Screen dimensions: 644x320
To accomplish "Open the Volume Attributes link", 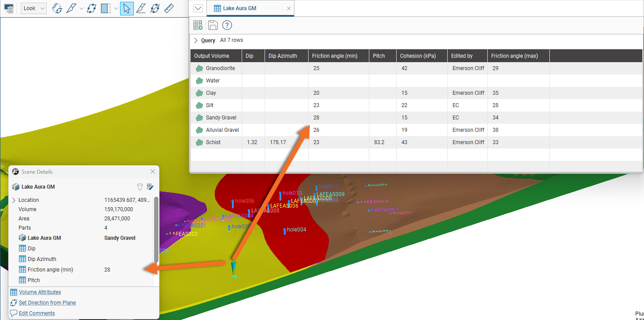I will pyautogui.click(x=40, y=292).
